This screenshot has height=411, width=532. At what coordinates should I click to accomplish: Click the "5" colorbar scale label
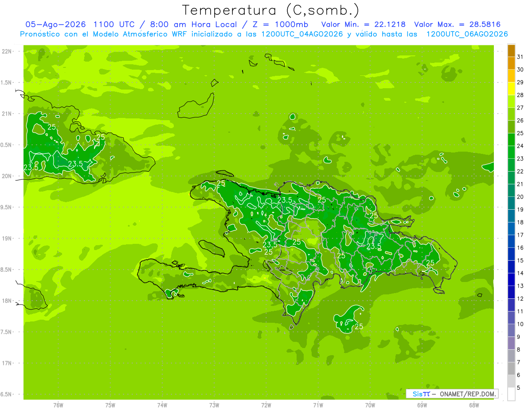(x=519, y=388)
